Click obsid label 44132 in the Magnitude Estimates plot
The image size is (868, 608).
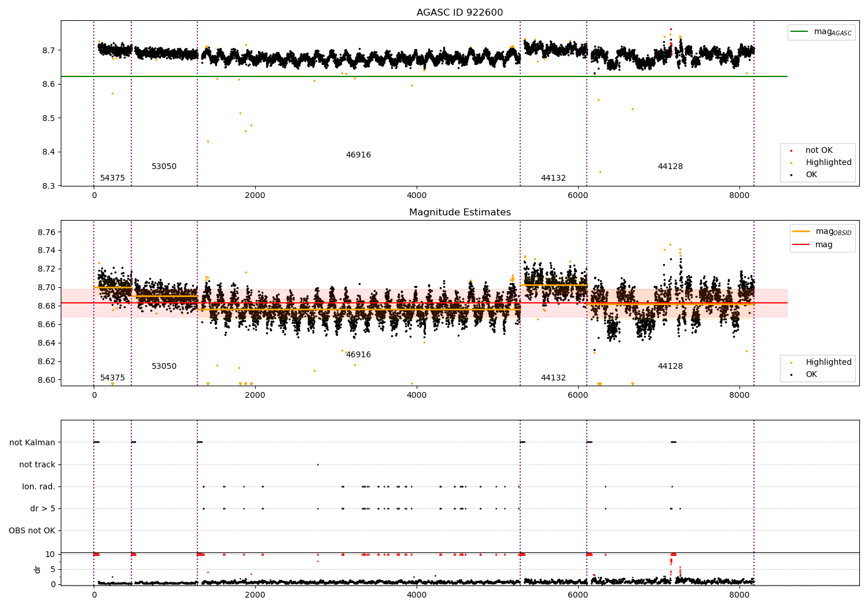553,378
